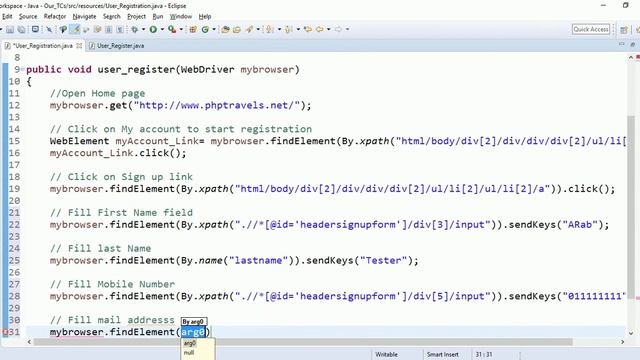Click the New Java Class icon

click(x=205, y=29)
